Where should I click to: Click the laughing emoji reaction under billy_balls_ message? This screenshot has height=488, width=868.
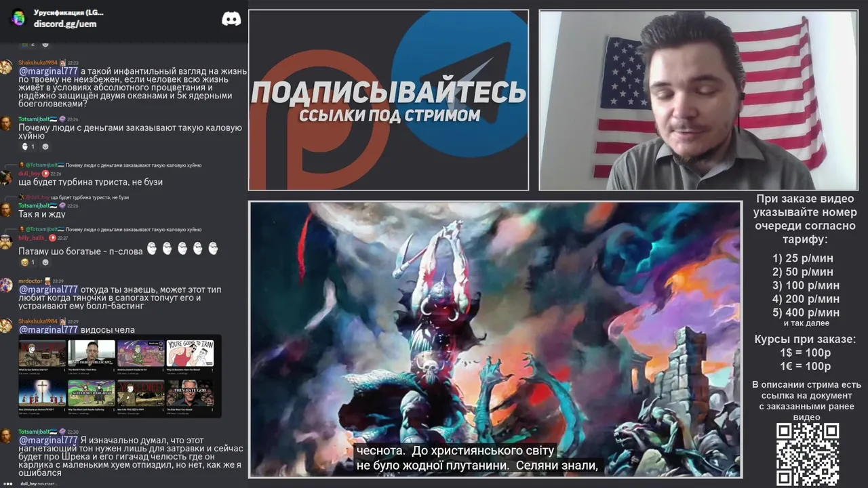[x=28, y=262]
